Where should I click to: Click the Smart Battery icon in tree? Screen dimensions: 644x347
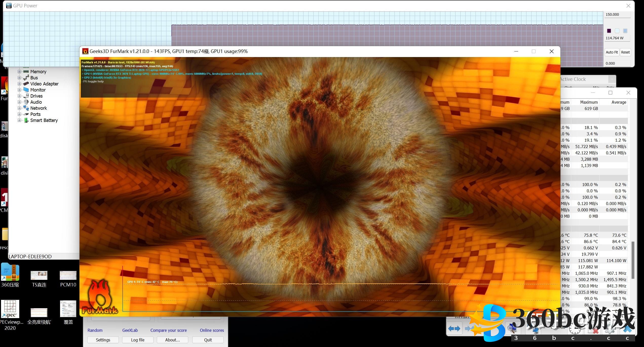(26, 120)
